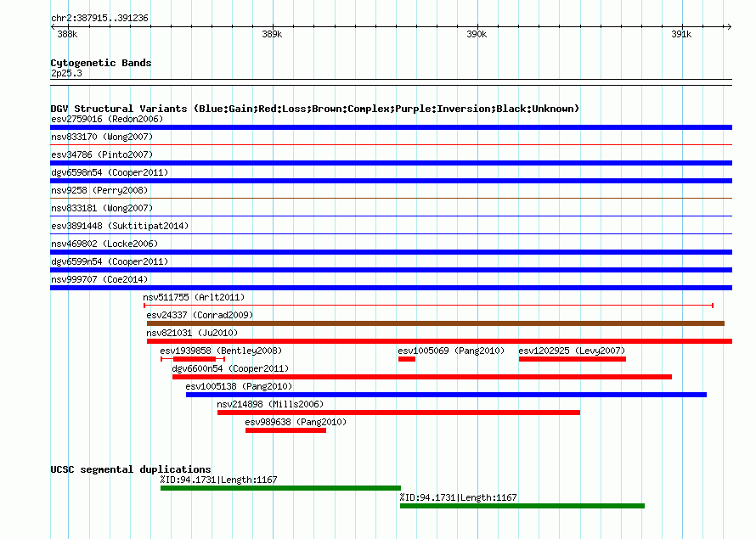This screenshot has width=756, height=539.
Task: Click blue gain bar under esv2759016
Action: pyautogui.click(x=391, y=127)
